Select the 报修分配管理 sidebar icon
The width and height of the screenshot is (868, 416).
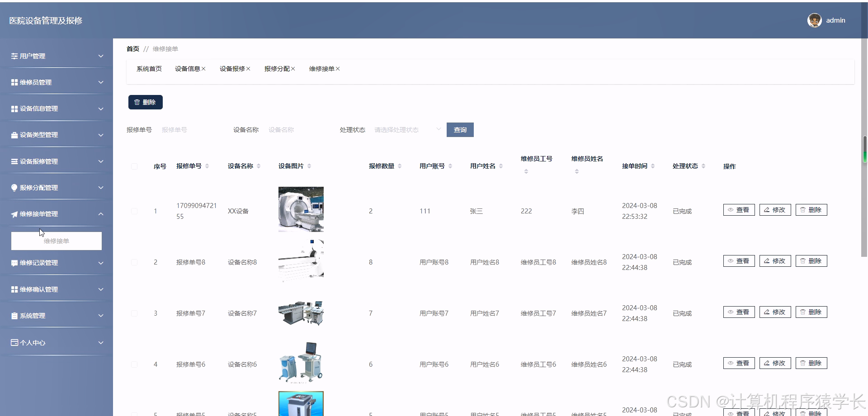point(14,187)
